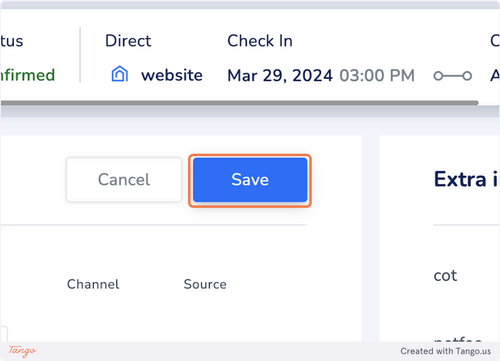Image resolution: width=500 pixels, height=361 pixels.
Task: Click the '03:00 PM' check-in time
Action: coord(377,75)
